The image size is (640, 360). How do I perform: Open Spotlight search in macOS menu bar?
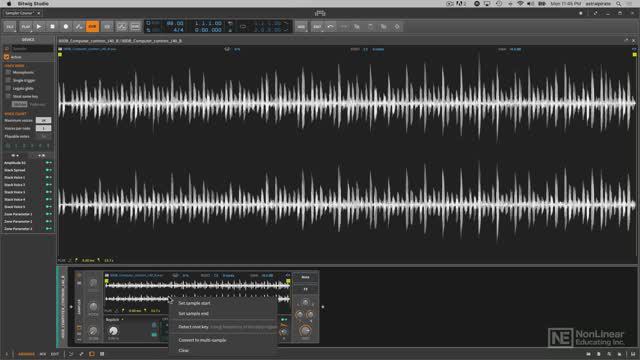619,4
